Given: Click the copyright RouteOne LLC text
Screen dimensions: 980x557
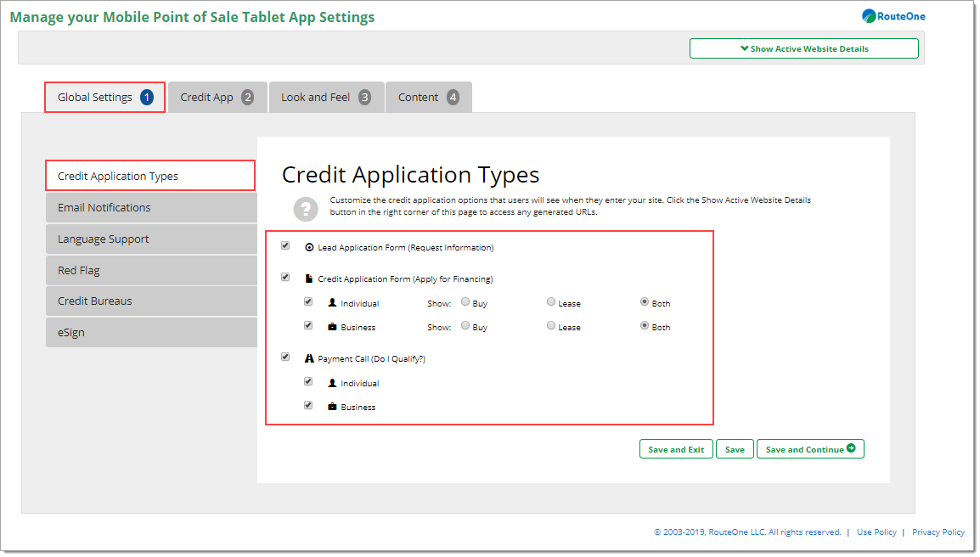Looking at the screenshot, I should click(747, 532).
